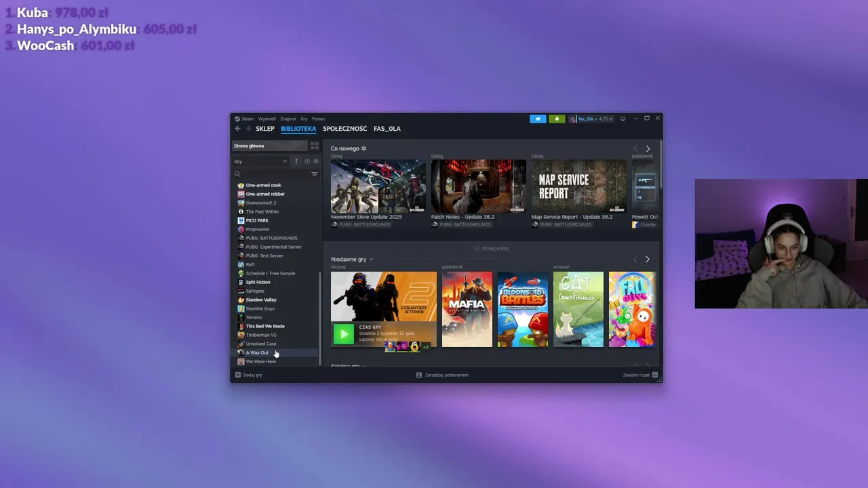Click main content vertical scrollbar

pyautogui.click(x=660, y=165)
